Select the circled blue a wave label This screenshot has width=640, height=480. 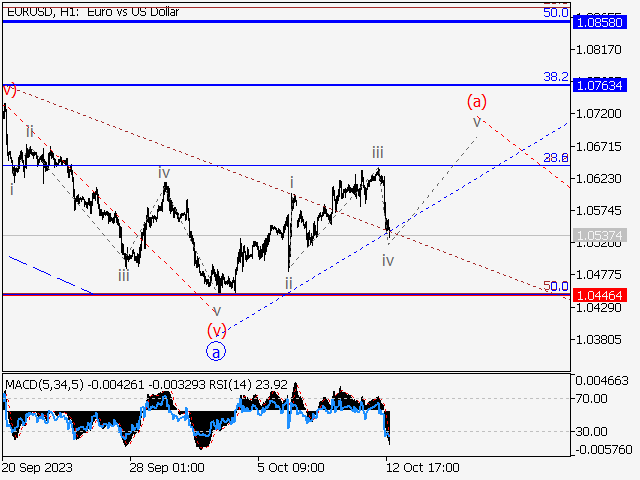pyautogui.click(x=216, y=352)
